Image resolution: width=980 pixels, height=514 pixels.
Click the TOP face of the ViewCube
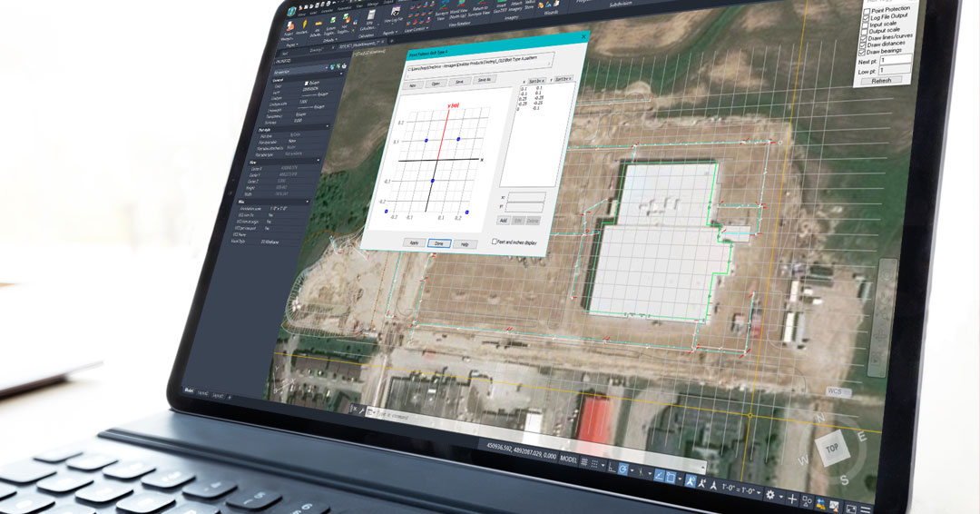click(x=832, y=449)
